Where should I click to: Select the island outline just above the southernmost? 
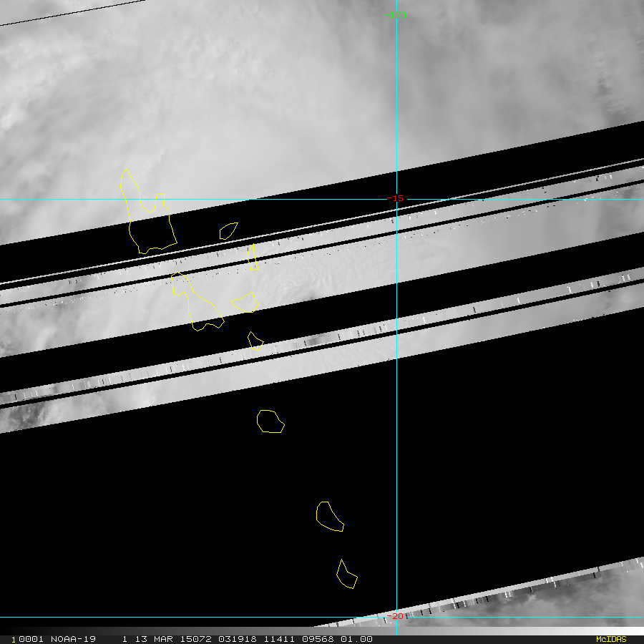point(329,517)
